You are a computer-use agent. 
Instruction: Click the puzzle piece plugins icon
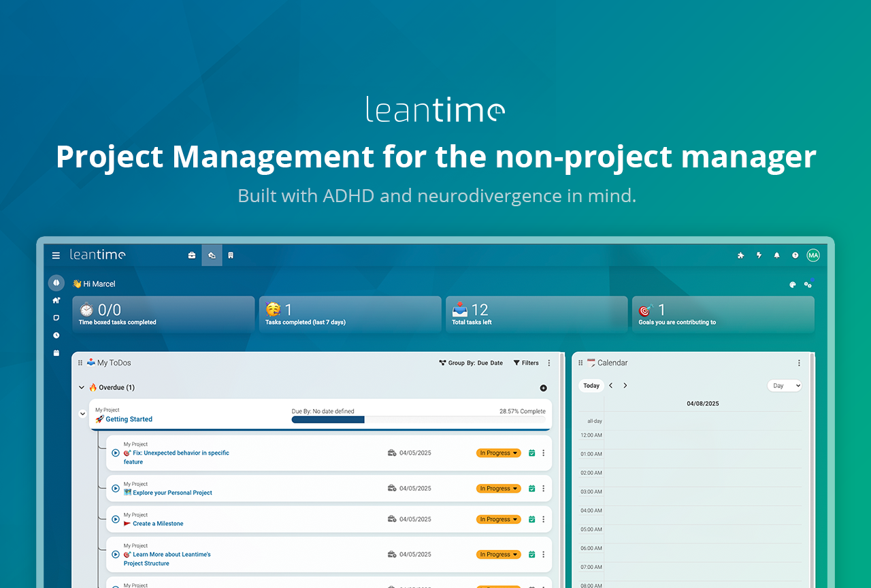tap(741, 256)
